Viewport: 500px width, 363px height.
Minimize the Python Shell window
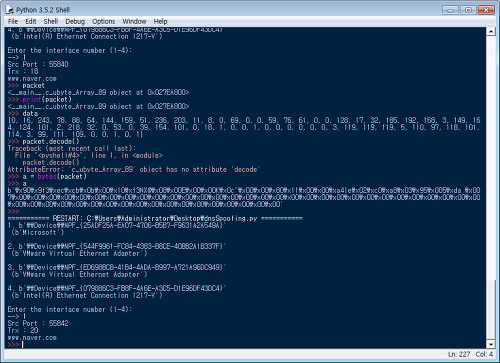450,10
